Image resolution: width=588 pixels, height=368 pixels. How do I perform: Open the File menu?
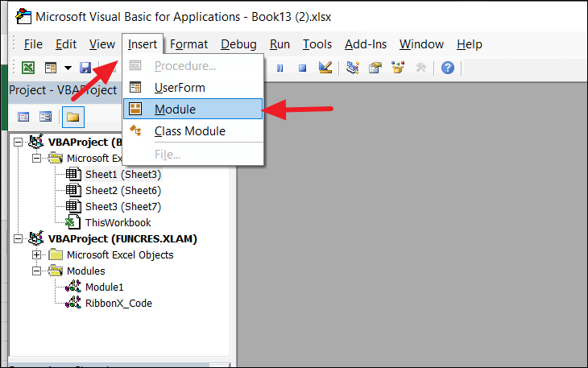click(33, 44)
